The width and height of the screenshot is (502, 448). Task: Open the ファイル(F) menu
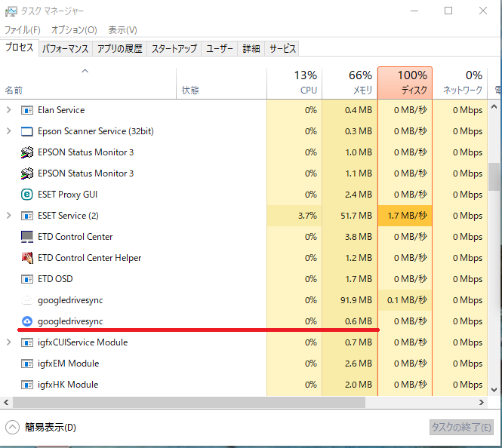(x=23, y=30)
